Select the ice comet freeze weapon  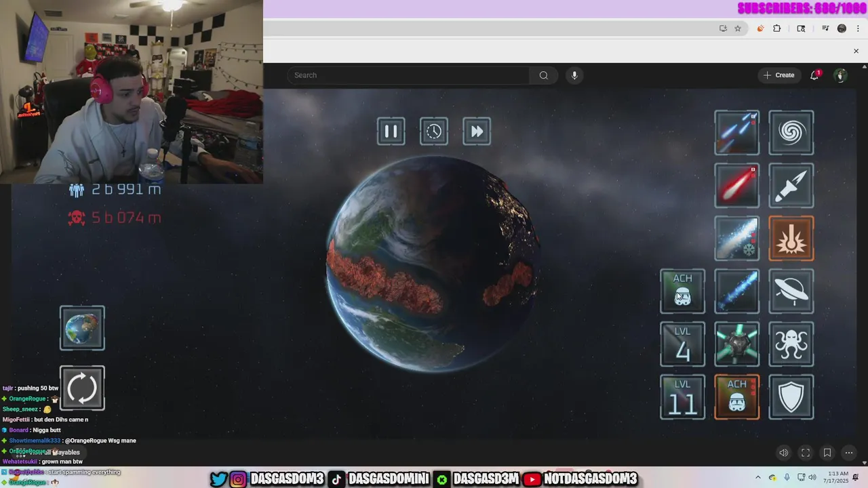(x=737, y=239)
